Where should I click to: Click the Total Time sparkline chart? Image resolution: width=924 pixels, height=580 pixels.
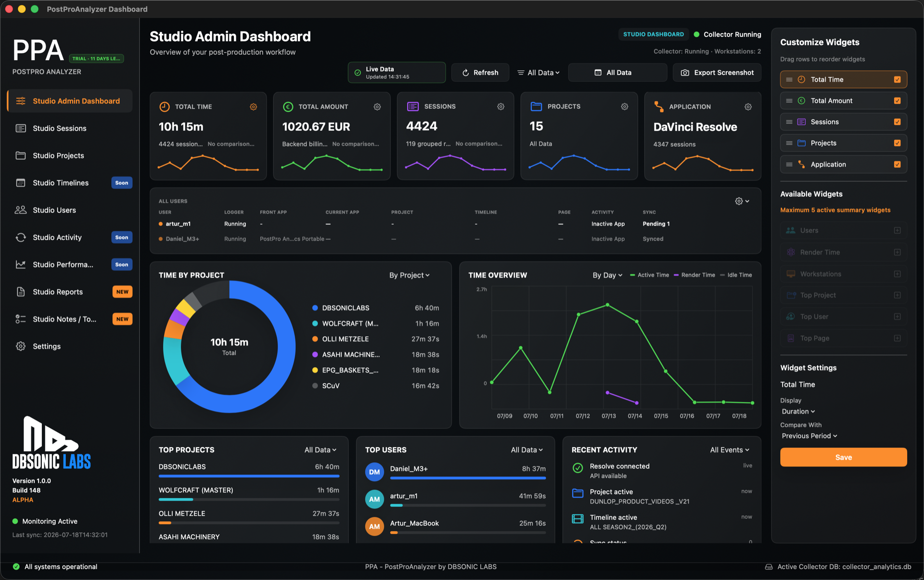click(208, 163)
